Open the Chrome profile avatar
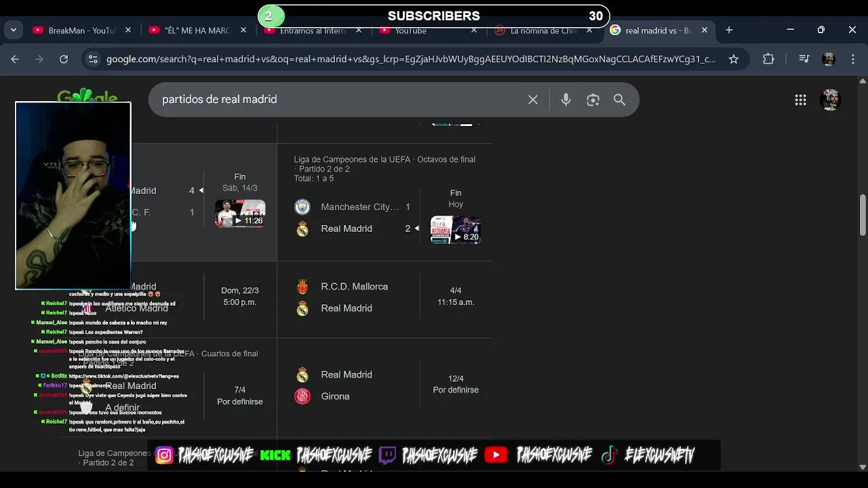The width and height of the screenshot is (868, 488). 829,59
